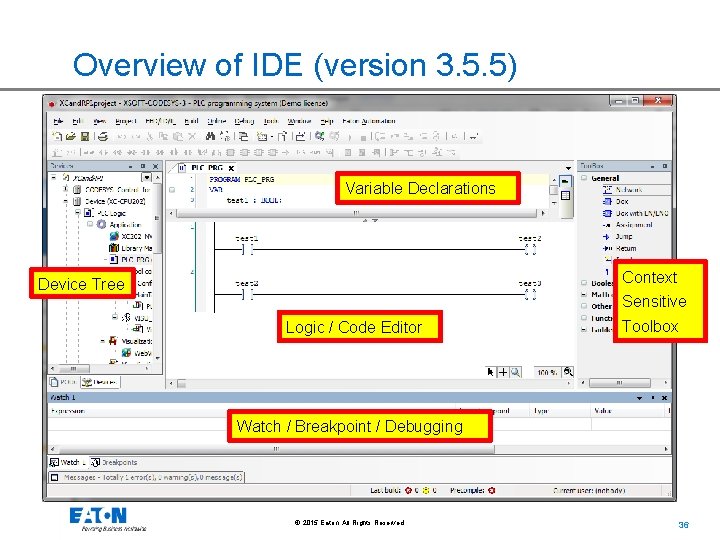
Task: Click the test2 contact in second rung
Action: [247, 294]
